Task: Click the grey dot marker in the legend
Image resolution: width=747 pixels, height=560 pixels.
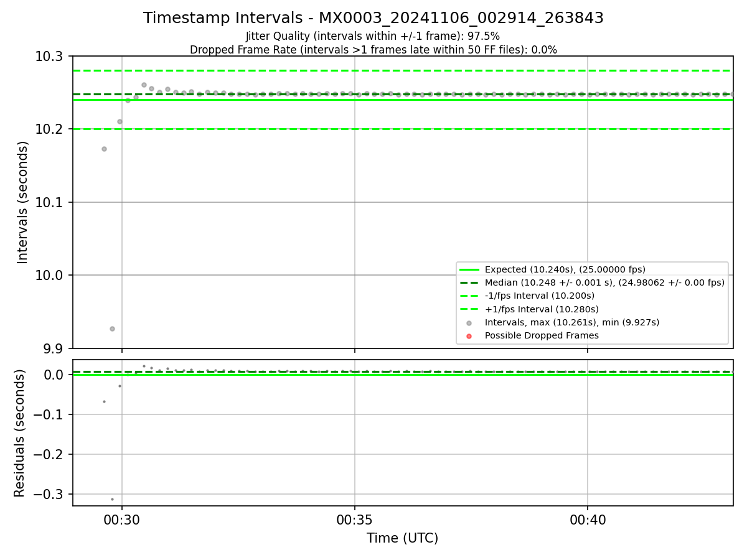Action: pos(469,323)
